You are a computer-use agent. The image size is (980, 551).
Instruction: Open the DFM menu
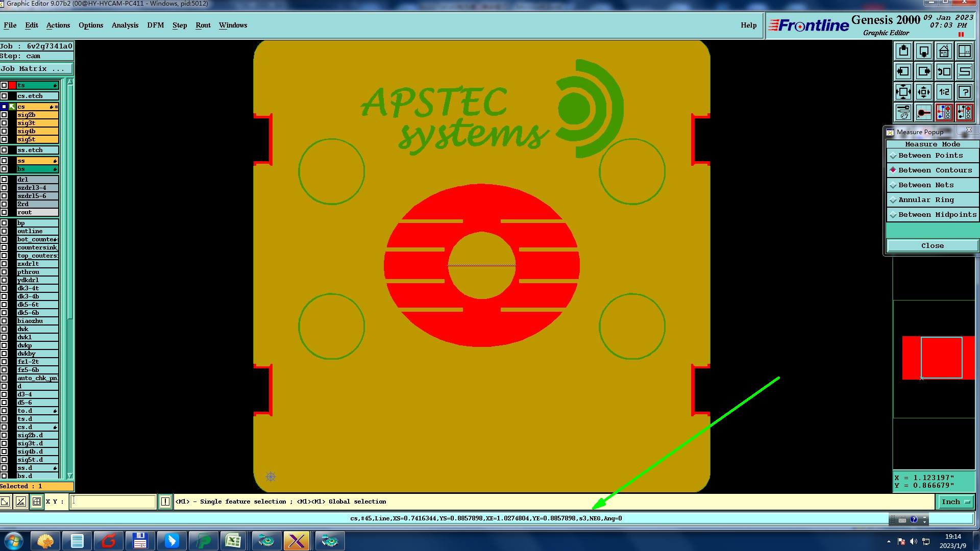pos(156,25)
